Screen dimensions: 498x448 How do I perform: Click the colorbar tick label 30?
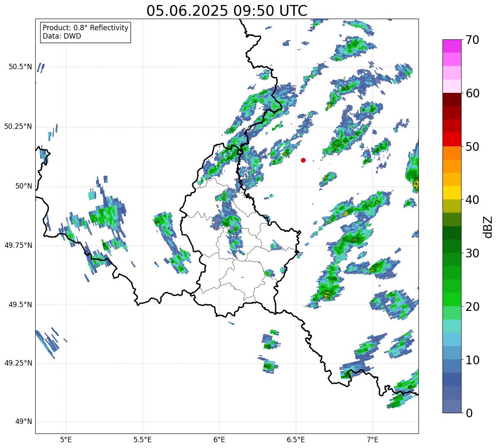click(472, 253)
